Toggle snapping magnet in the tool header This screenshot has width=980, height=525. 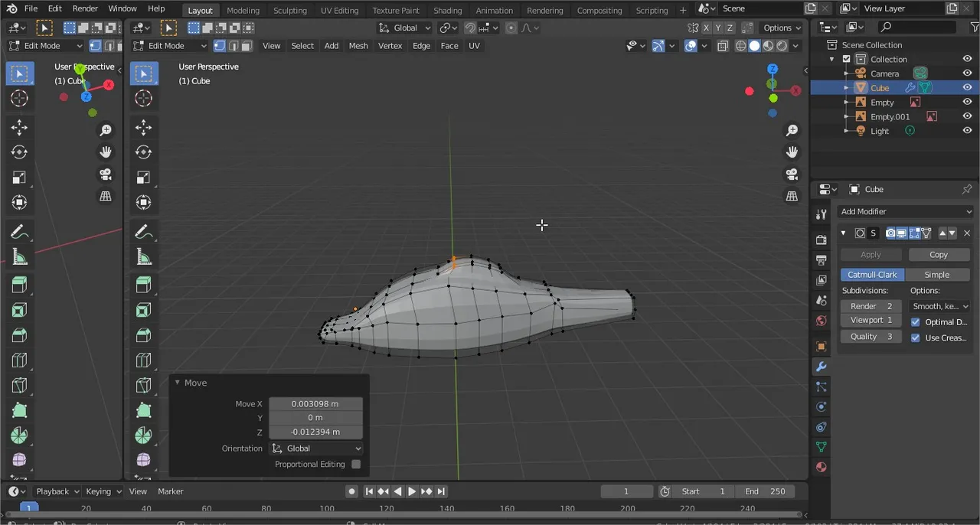470,28
